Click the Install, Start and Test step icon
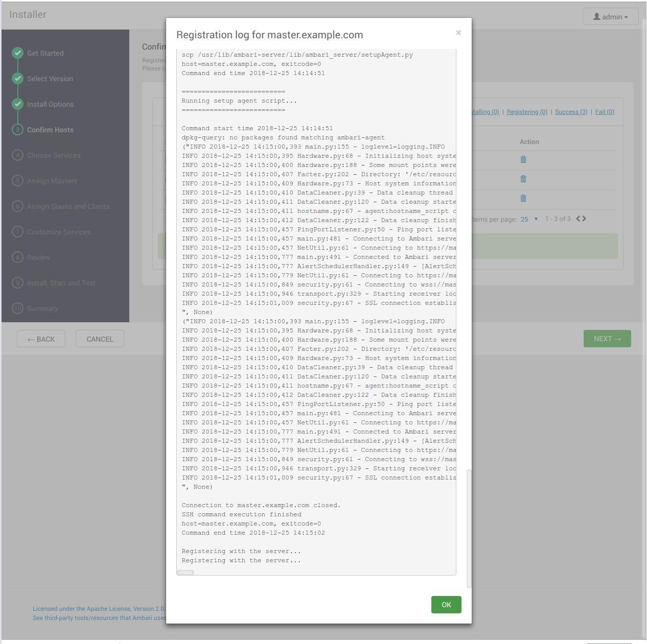This screenshot has height=644, width=647. click(18, 283)
